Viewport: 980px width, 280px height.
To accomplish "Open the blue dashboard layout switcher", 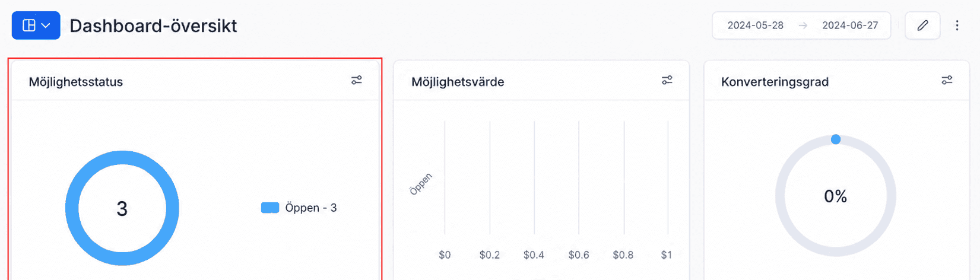I will click(36, 26).
